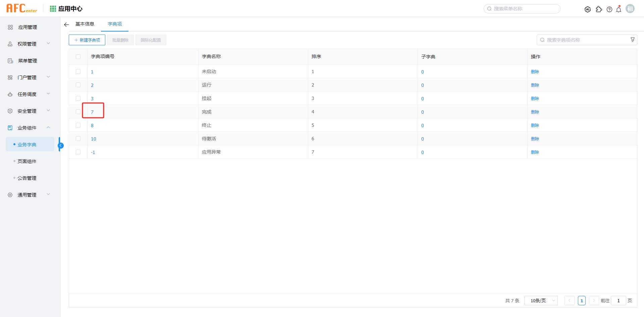
Task: Open the filter icon beside dictionary search
Action: coord(633,39)
